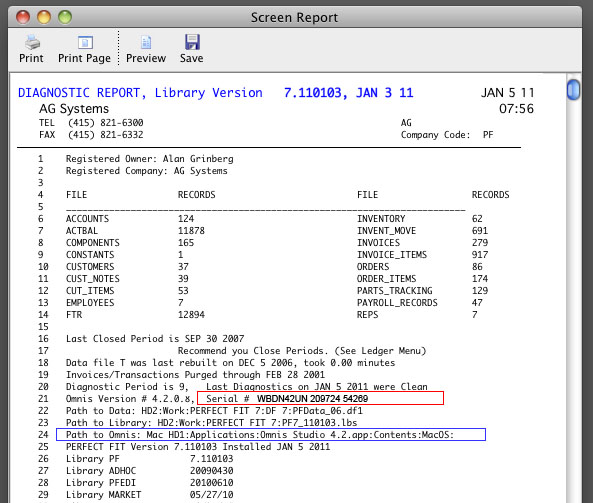Zoom the Screen Report window
The height and width of the screenshot is (503, 593).
[65, 17]
